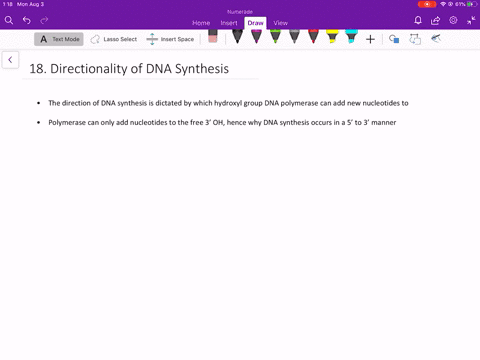The height and width of the screenshot is (360, 480).
Task: Open the settings gear
Action: (453, 20)
